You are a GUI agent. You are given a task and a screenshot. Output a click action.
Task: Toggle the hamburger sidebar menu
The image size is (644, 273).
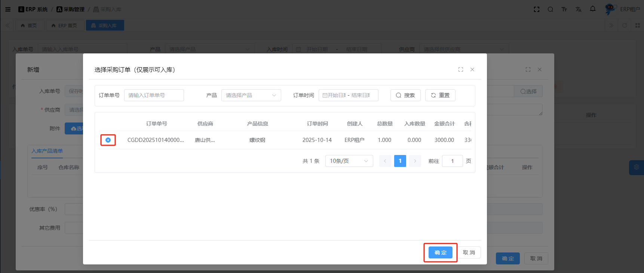(8, 9)
